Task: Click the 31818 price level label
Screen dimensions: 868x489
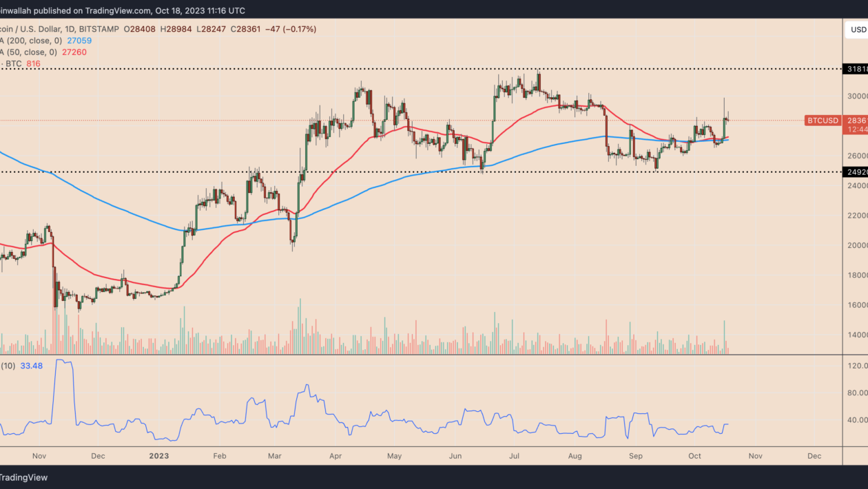Action: tap(856, 69)
